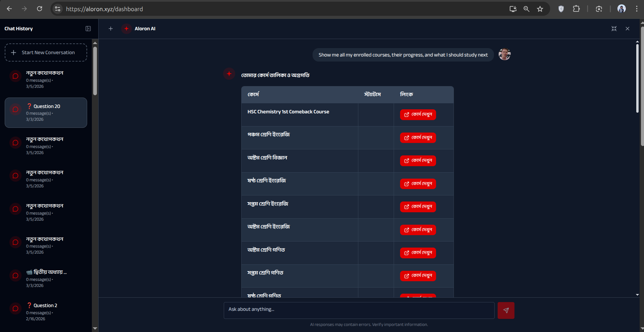
Task: Click chat bubble icon of Question 2
Action: coord(15,308)
